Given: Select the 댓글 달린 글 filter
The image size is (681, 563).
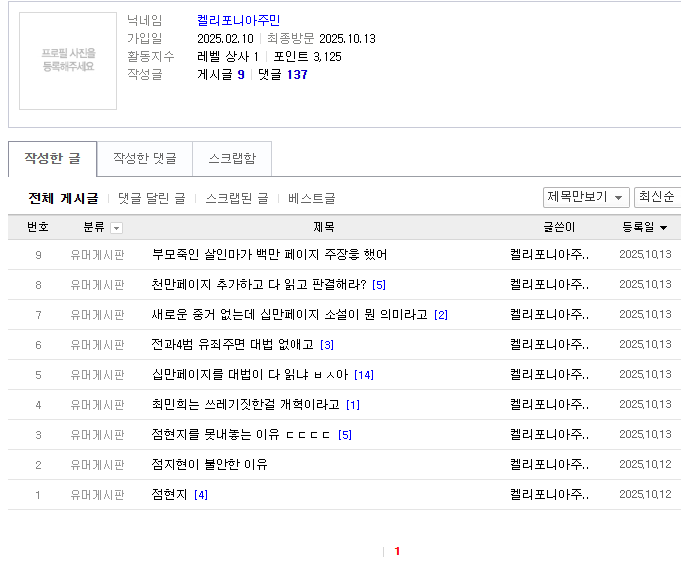Looking at the screenshot, I should tap(152, 199).
